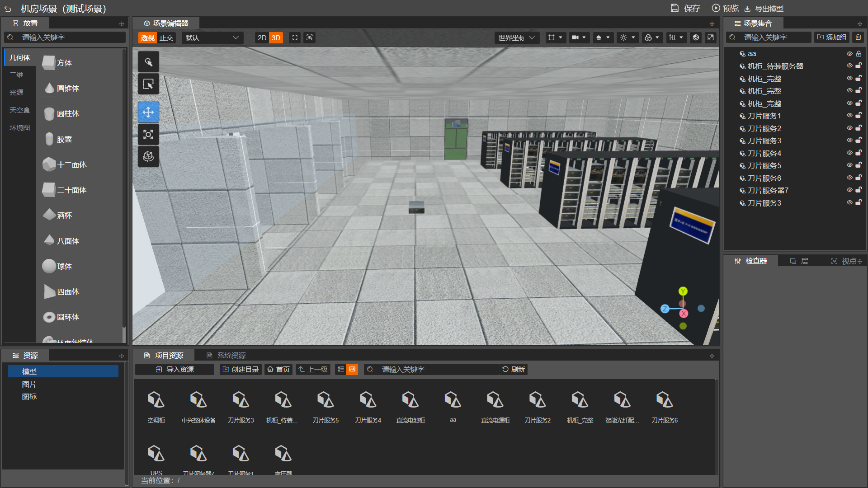
Task: Switch viewport to 2D mode
Action: (262, 38)
